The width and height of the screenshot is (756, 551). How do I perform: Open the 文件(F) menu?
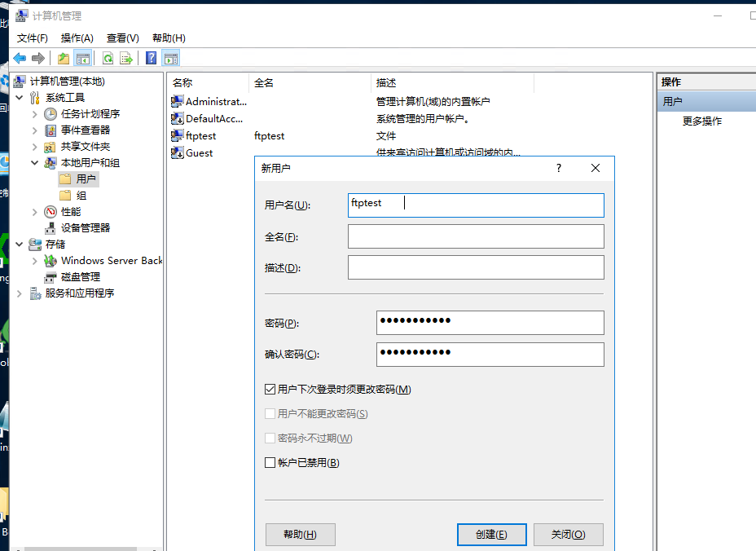pyautogui.click(x=33, y=38)
